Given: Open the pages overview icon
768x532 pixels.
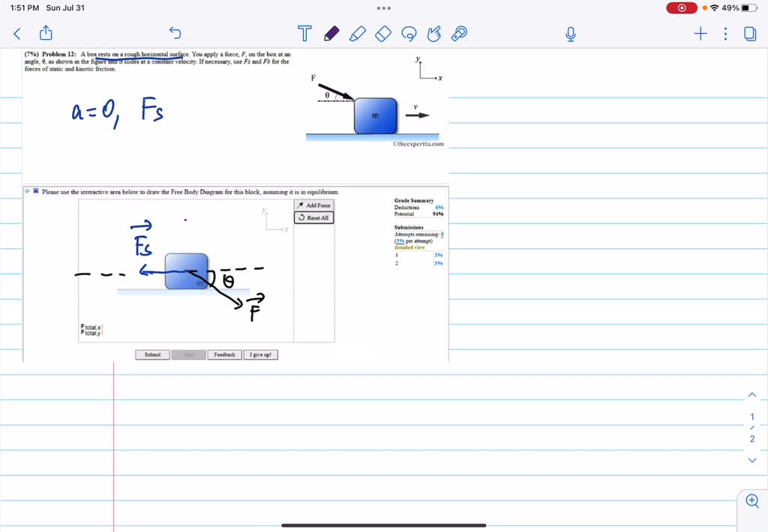Looking at the screenshot, I should [750, 33].
